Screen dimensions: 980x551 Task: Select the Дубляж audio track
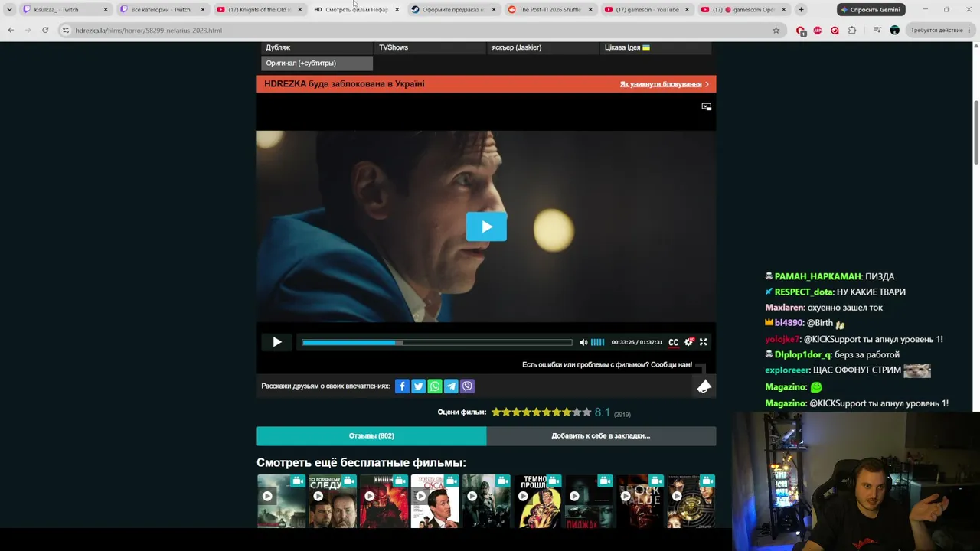[317, 47]
